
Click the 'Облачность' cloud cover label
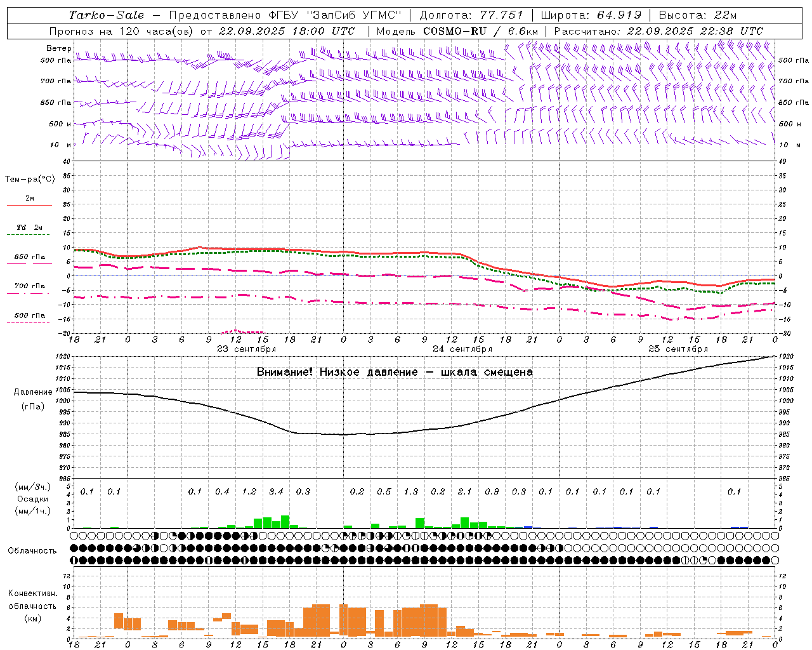(32, 550)
